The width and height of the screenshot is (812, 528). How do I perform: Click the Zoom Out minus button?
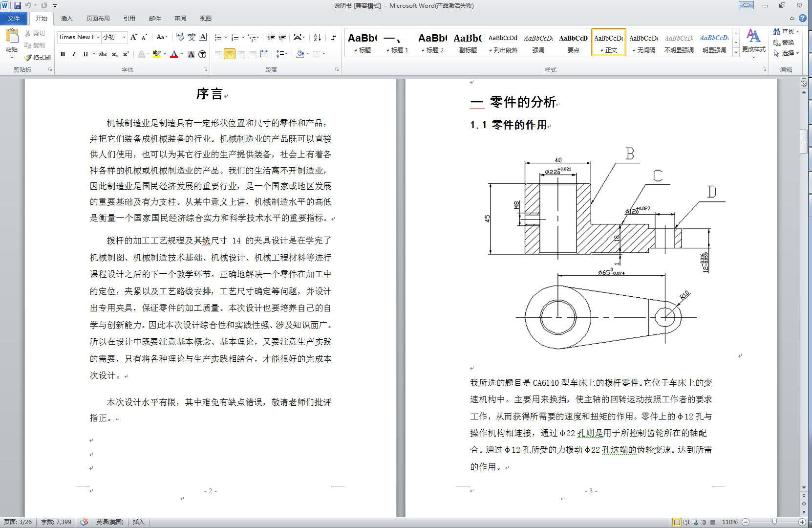coord(746,522)
